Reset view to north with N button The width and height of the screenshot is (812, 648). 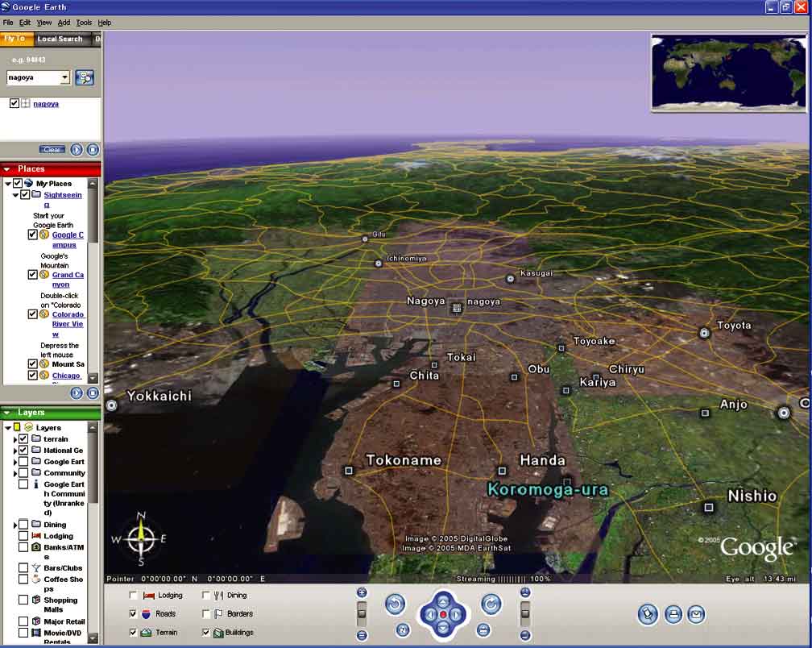tap(403, 630)
